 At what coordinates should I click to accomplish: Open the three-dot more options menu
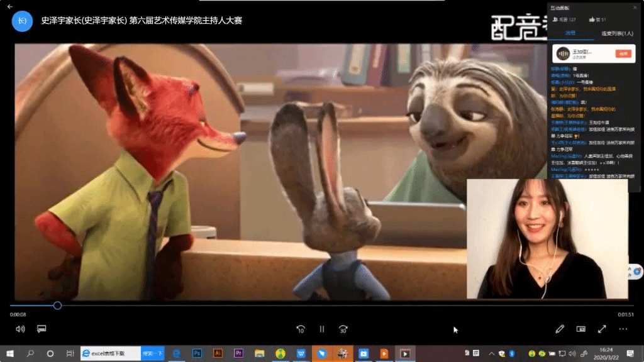click(x=623, y=329)
